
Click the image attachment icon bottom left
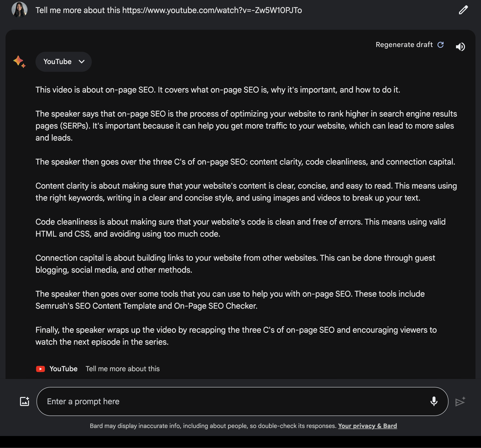(24, 400)
